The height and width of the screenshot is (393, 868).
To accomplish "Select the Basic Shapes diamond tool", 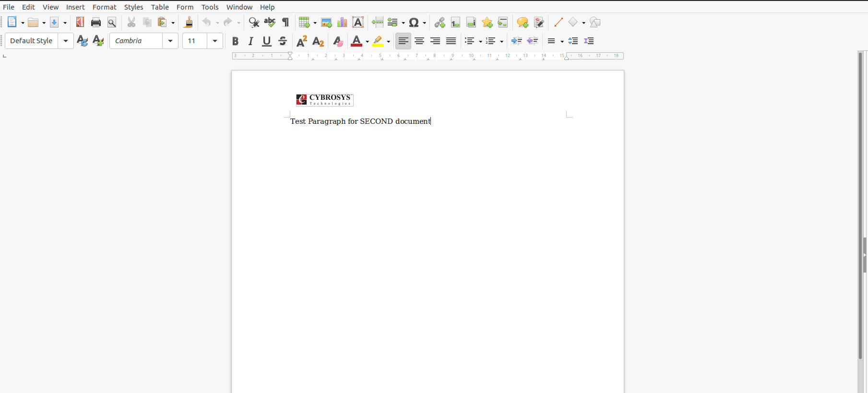I will (x=573, y=22).
